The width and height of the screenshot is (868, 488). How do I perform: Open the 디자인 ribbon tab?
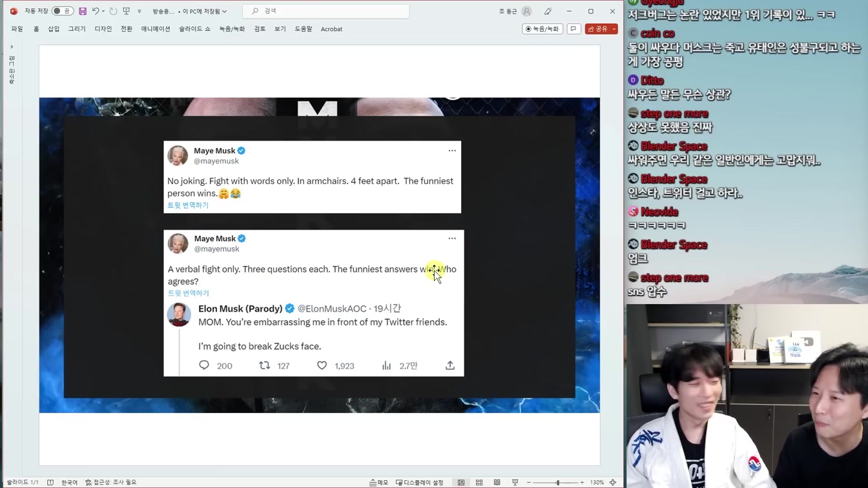pos(103,29)
